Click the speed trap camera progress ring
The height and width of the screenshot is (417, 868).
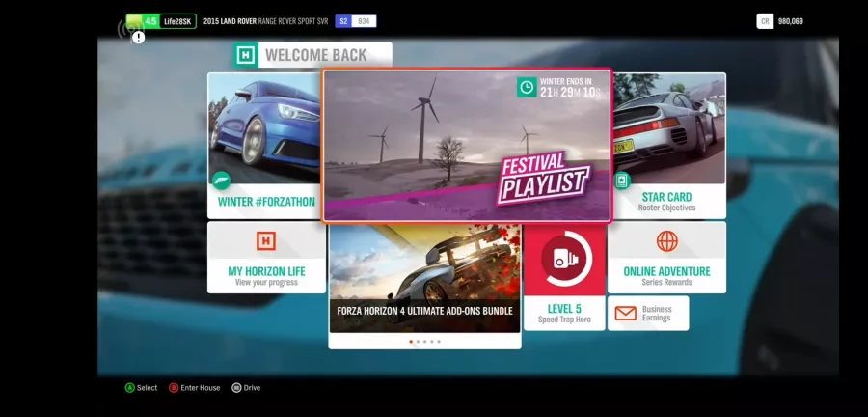564,259
